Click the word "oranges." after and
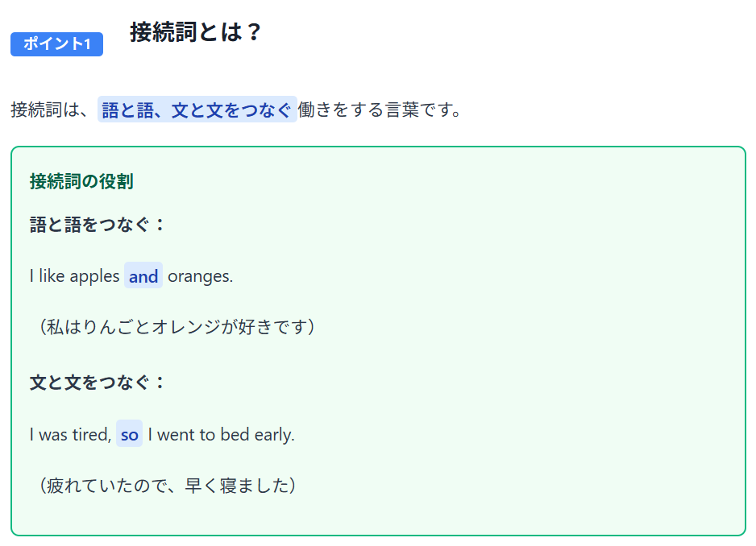The height and width of the screenshot is (546, 756). coord(200,276)
